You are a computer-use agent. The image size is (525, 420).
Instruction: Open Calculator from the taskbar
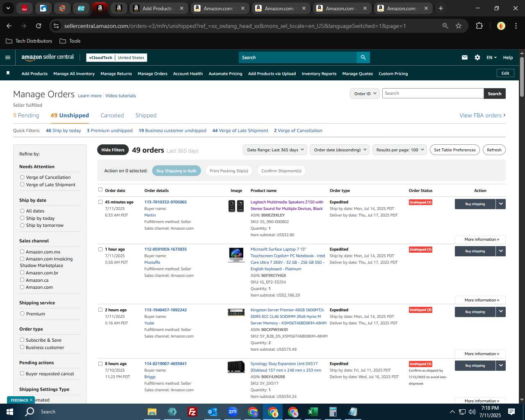click(x=333, y=412)
